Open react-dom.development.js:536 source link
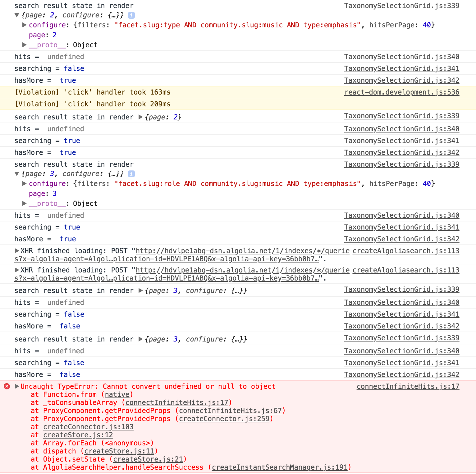476x474 pixels. [402, 92]
